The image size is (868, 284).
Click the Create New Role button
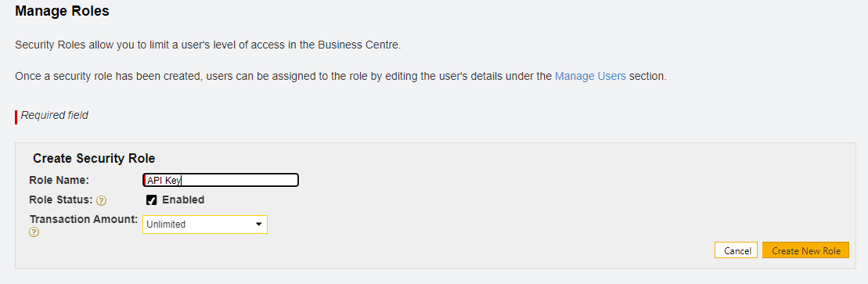[x=805, y=251]
